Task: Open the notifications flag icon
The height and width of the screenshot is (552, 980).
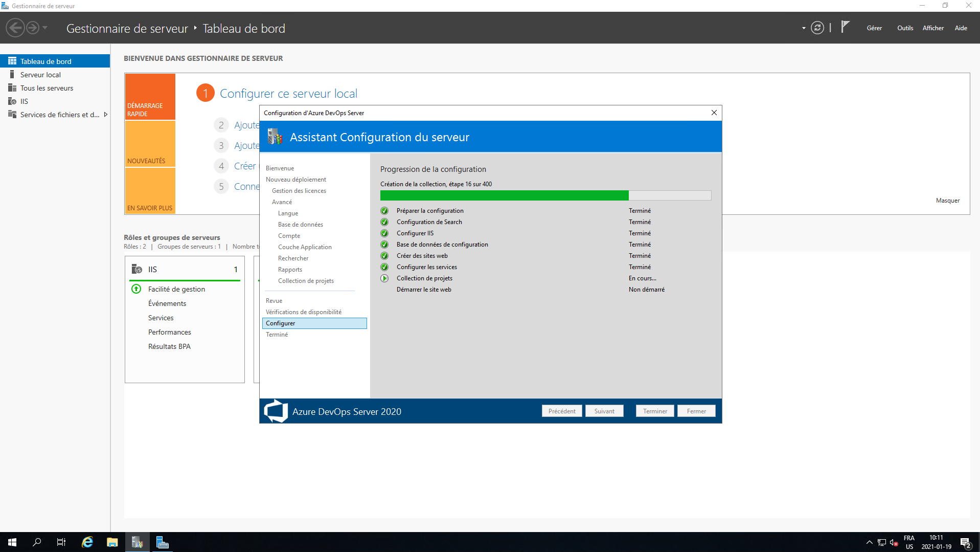Action: coord(845,27)
